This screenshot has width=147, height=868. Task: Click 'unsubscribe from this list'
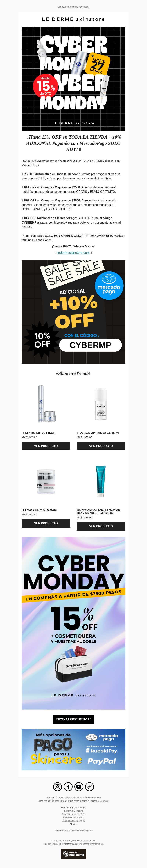(91, 844)
